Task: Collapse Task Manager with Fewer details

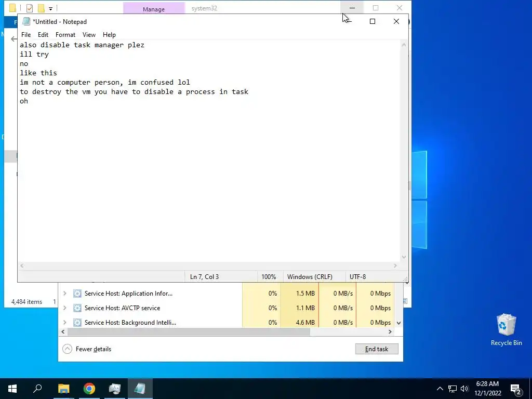Action: pyautogui.click(x=87, y=349)
